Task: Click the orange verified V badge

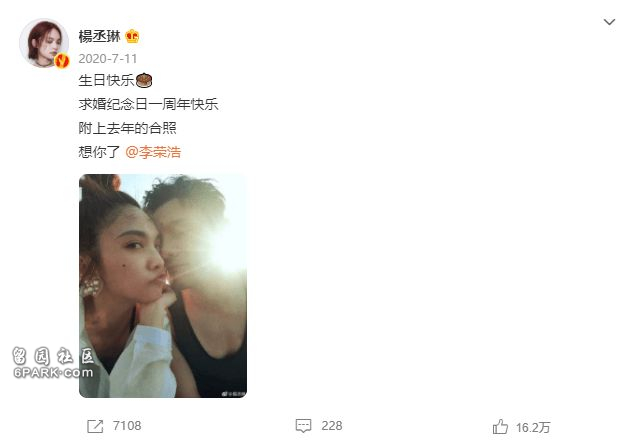Action: point(62,61)
